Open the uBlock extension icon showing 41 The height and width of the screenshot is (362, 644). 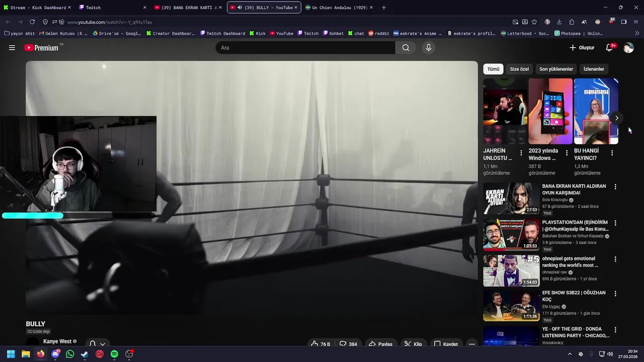[612, 22]
